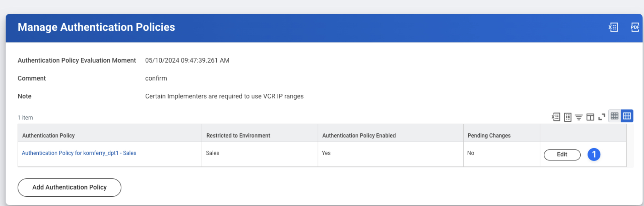Screen dimensions: 644x206
Task: Export the page to Excel from header
Action: [x=613, y=27]
